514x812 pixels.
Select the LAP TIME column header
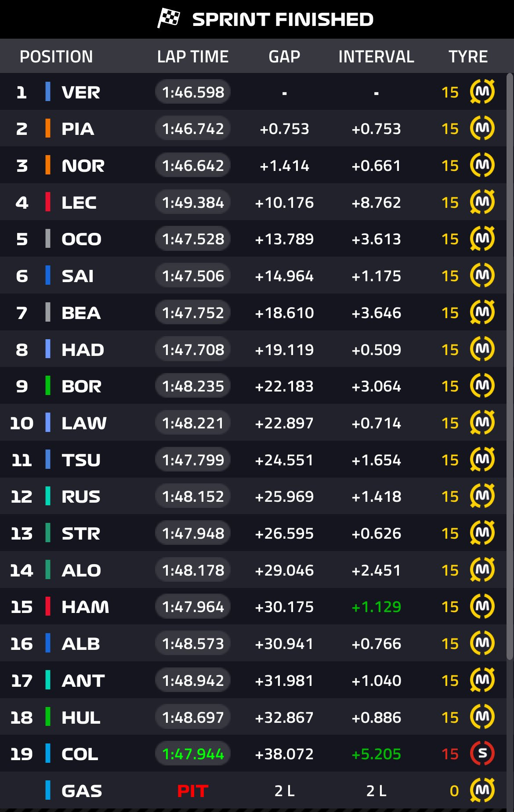[193, 57]
